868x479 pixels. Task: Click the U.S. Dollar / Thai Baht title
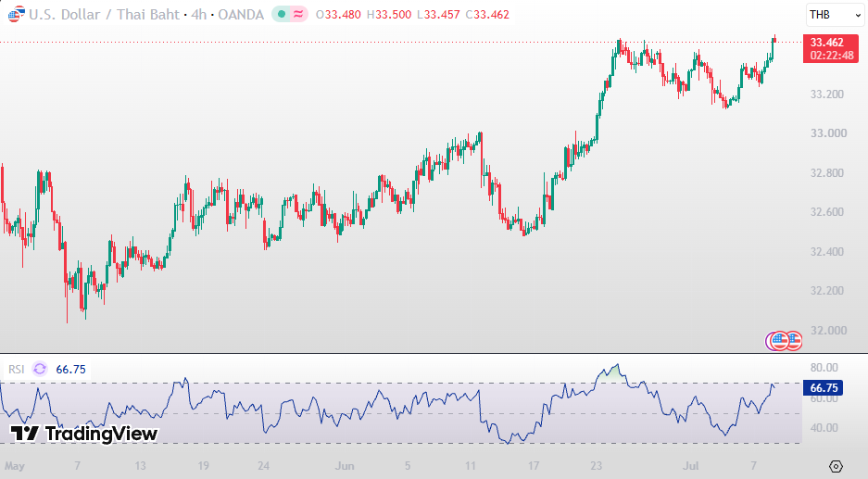pyautogui.click(x=104, y=15)
